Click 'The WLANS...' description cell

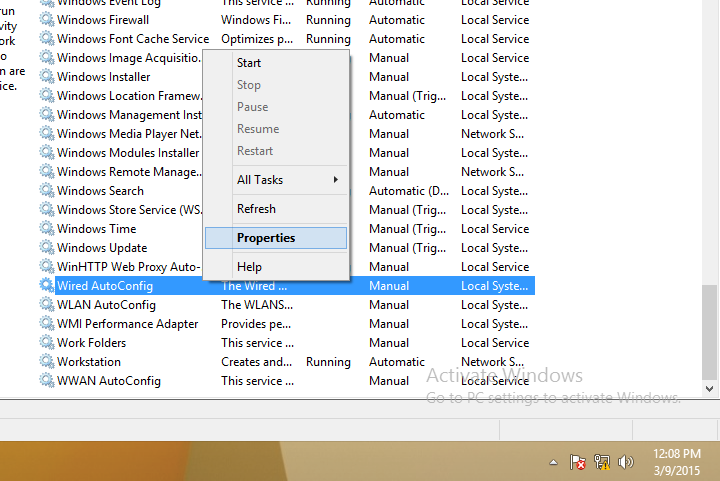[257, 305]
